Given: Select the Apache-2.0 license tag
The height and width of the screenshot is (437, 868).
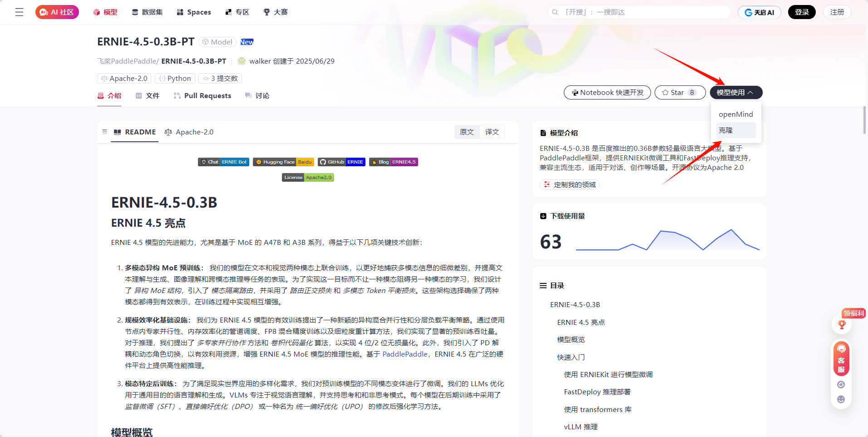Looking at the screenshot, I should (x=124, y=79).
